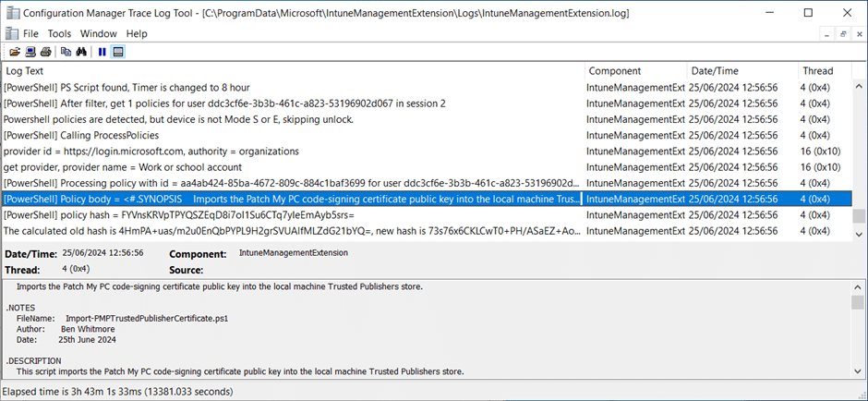Click the Find binoculars icon
Viewport: 868px width, 401px height.
point(80,52)
